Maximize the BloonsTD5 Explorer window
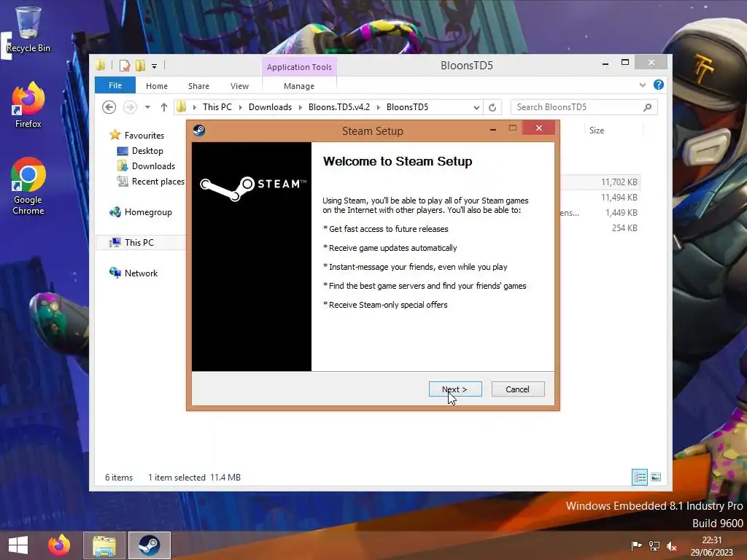The width and height of the screenshot is (747, 560). 625,63
